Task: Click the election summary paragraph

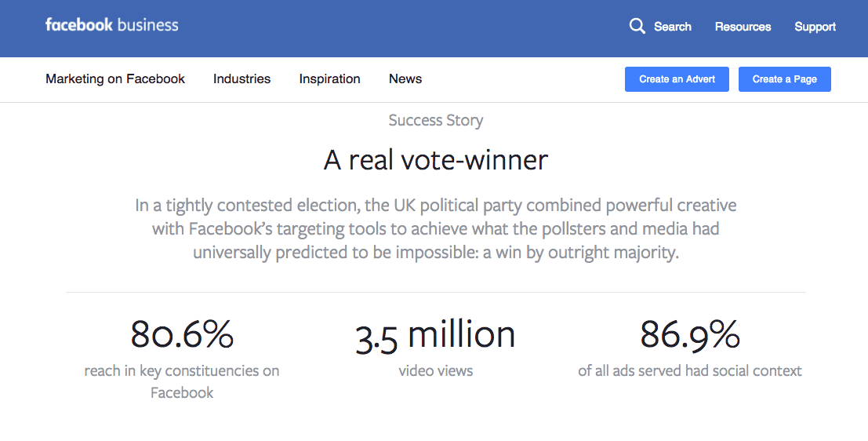Action: pyautogui.click(x=436, y=229)
